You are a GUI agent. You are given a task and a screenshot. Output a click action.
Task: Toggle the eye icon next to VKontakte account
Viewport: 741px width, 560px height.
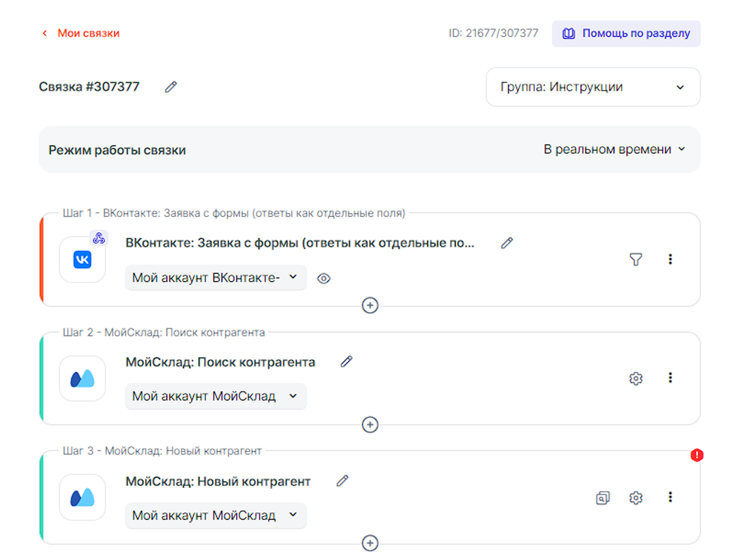pyautogui.click(x=324, y=278)
